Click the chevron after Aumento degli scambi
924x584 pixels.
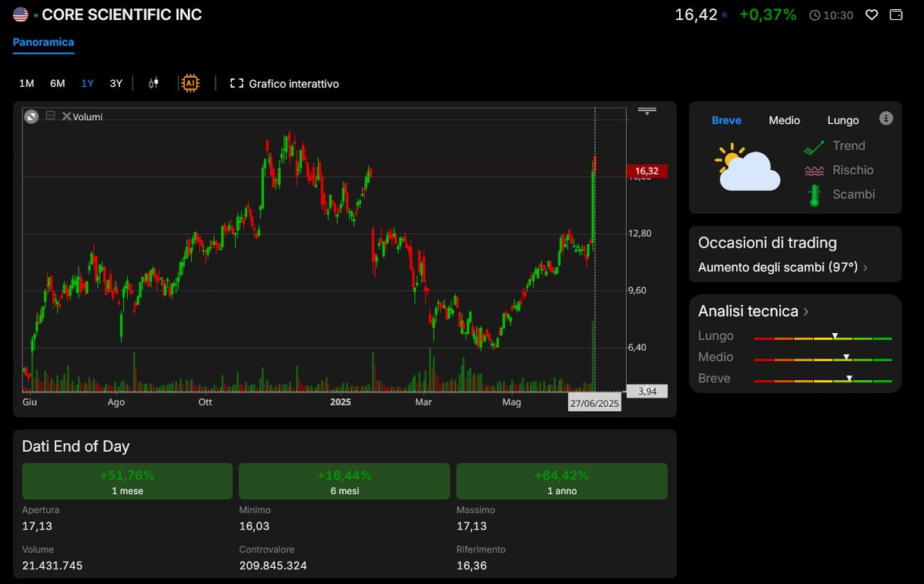[865, 268]
